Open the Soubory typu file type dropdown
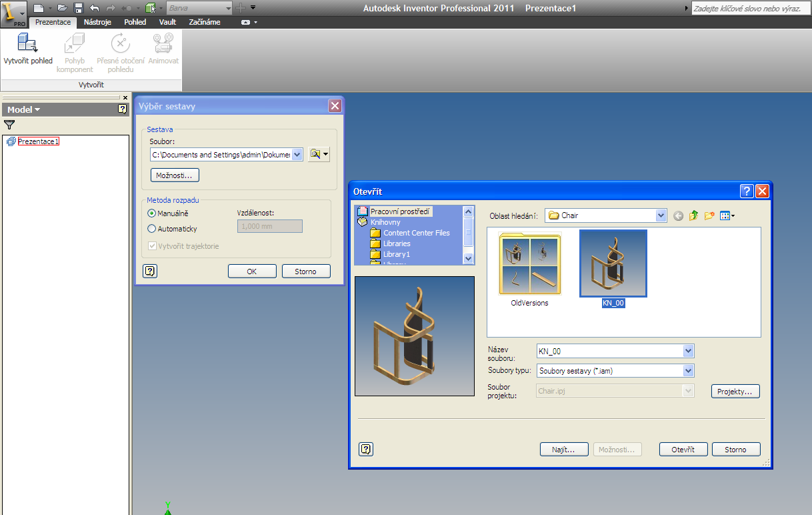 pyautogui.click(x=689, y=370)
